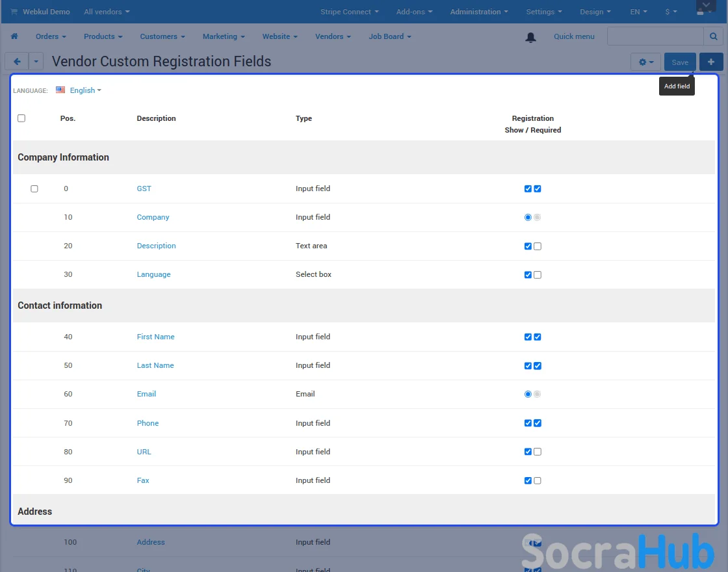The image size is (728, 572).
Task: Open the English language dropdown
Action: coord(85,90)
